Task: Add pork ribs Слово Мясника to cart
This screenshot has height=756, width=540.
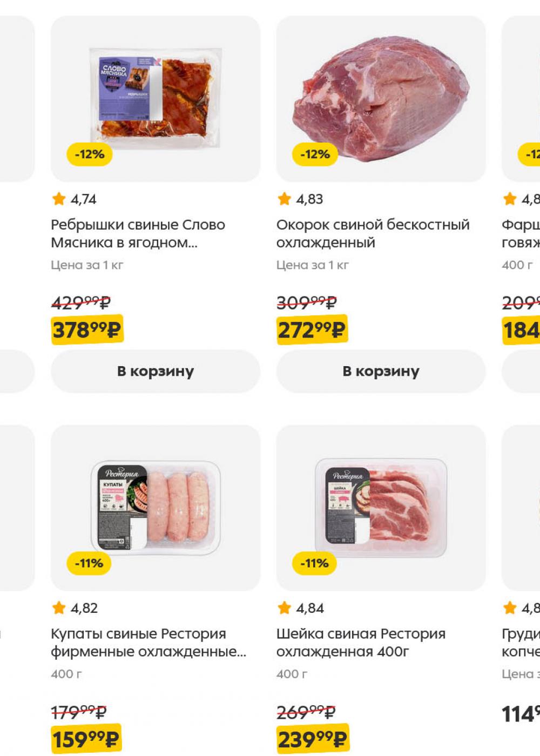Action: click(x=156, y=372)
